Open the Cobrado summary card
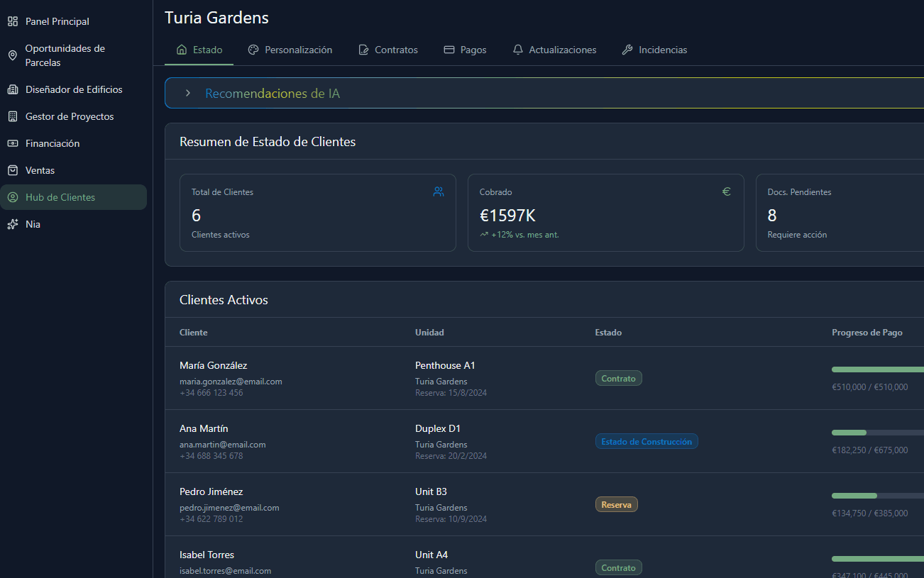This screenshot has width=924, height=578. pos(606,213)
